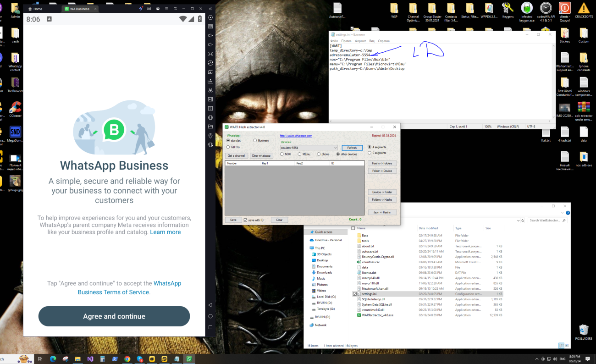
Task: Click the Json -> Hashs button
Action: coord(382,212)
